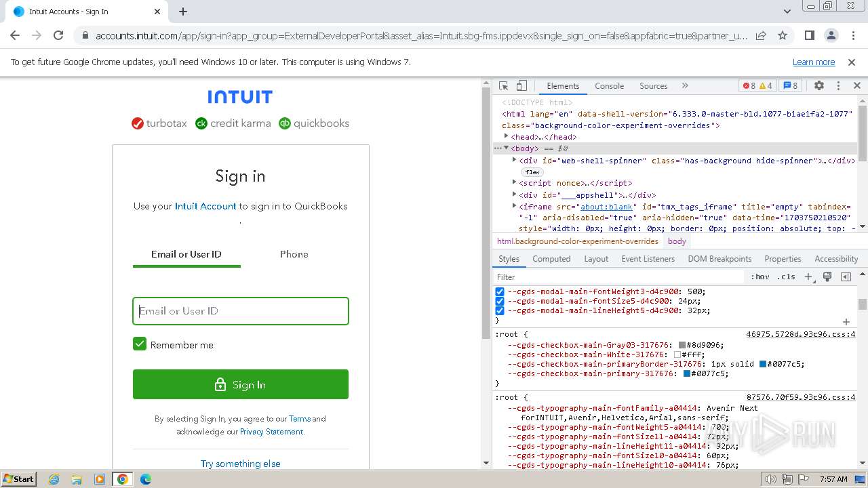Open Windows Media Player from the taskbar
The width and height of the screenshot is (868, 488).
pos(100,479)
